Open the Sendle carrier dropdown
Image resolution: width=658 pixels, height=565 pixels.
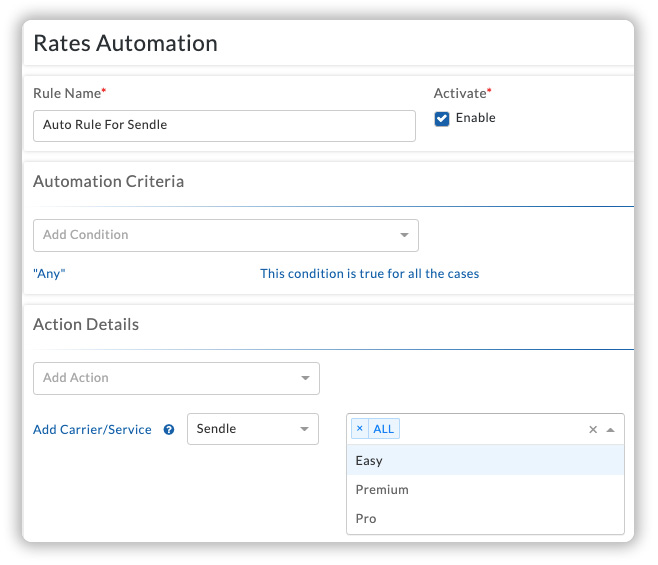point(253,429)
